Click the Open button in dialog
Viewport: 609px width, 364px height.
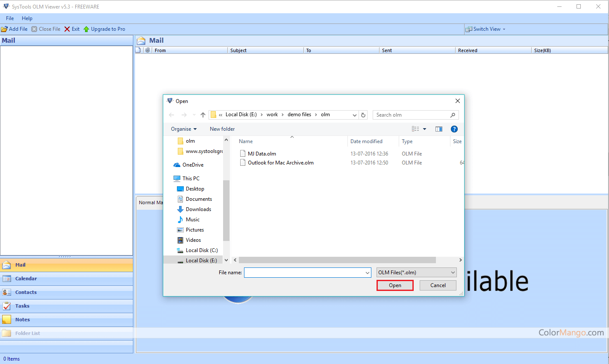[395, 285]
